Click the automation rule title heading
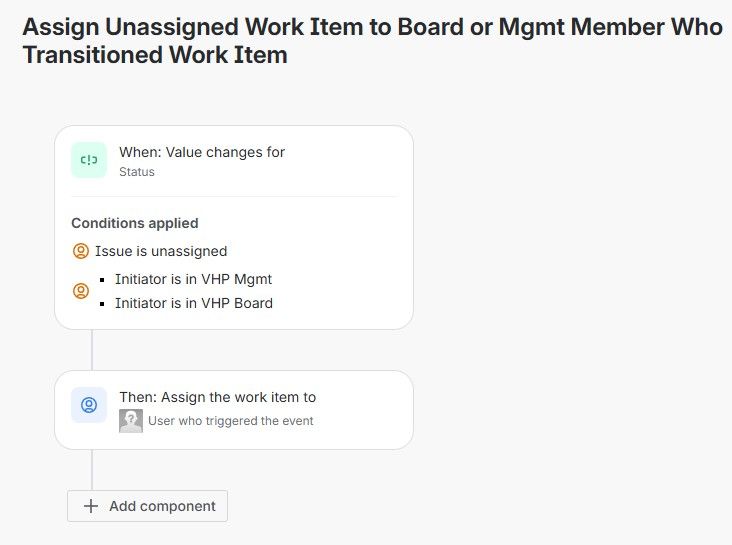This screenshot has height=545, width=732. coord(372,41)
